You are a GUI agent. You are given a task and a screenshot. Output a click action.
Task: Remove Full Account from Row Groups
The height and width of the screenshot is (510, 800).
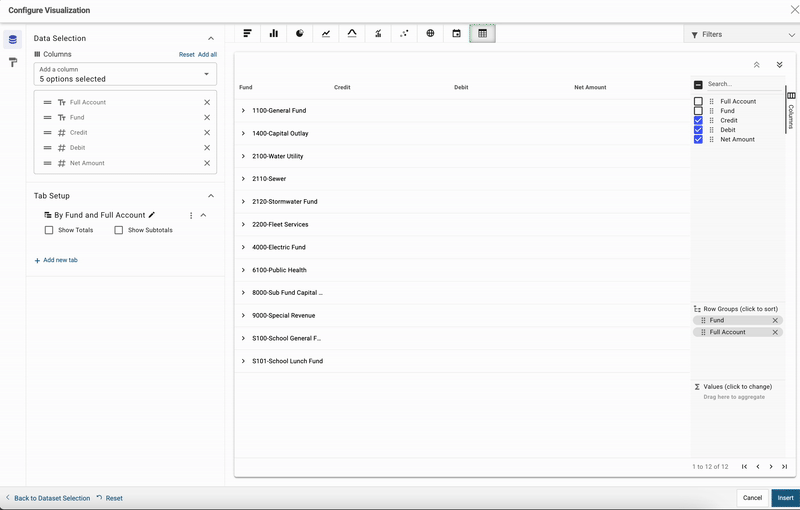click(775, 332)
